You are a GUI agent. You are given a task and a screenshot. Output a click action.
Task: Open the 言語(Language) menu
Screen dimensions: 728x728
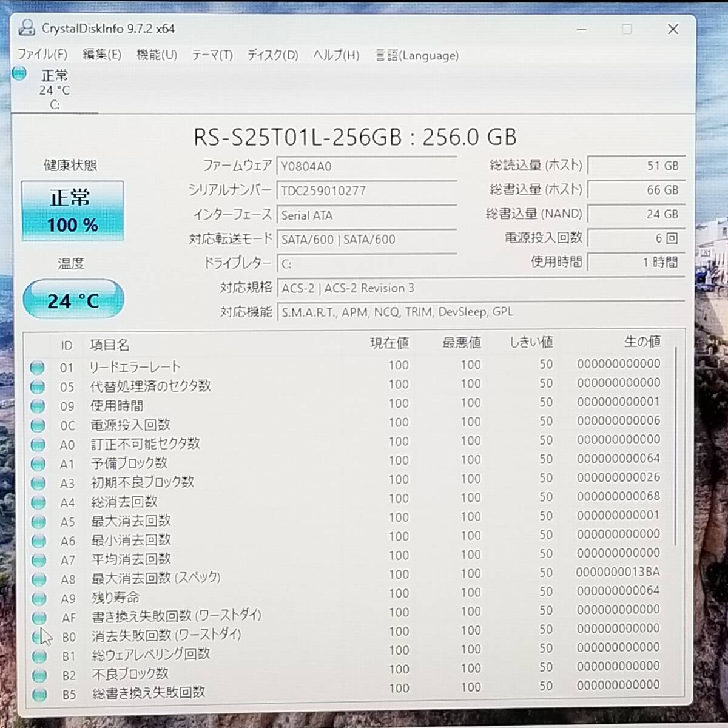click(416, 56)
